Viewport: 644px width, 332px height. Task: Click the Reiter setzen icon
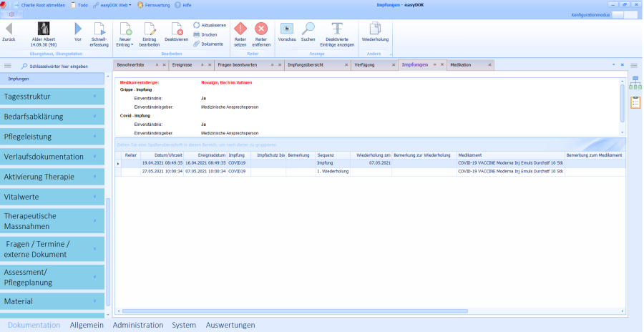[x=240, y=29]
